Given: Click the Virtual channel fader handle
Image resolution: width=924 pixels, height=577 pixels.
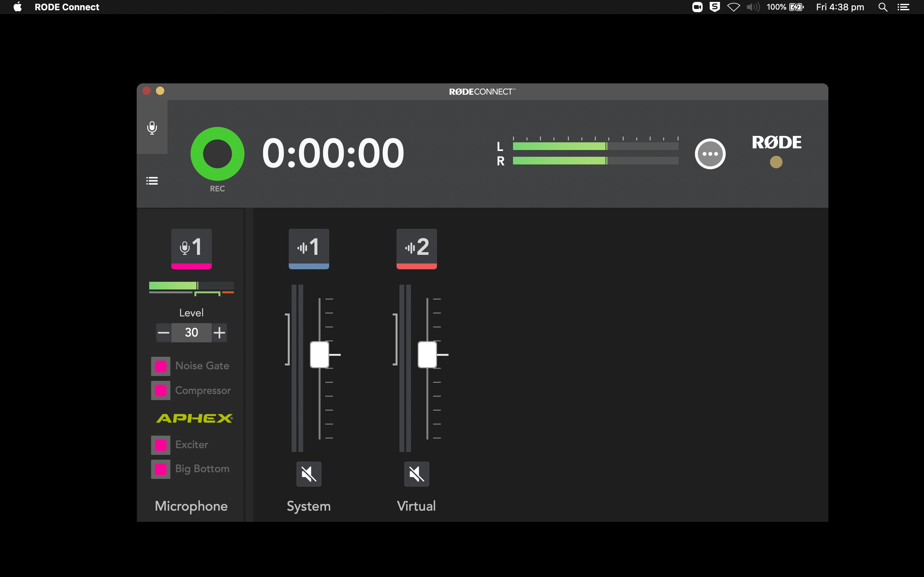Looking at the screenshot, I should (x=427, y=355).
